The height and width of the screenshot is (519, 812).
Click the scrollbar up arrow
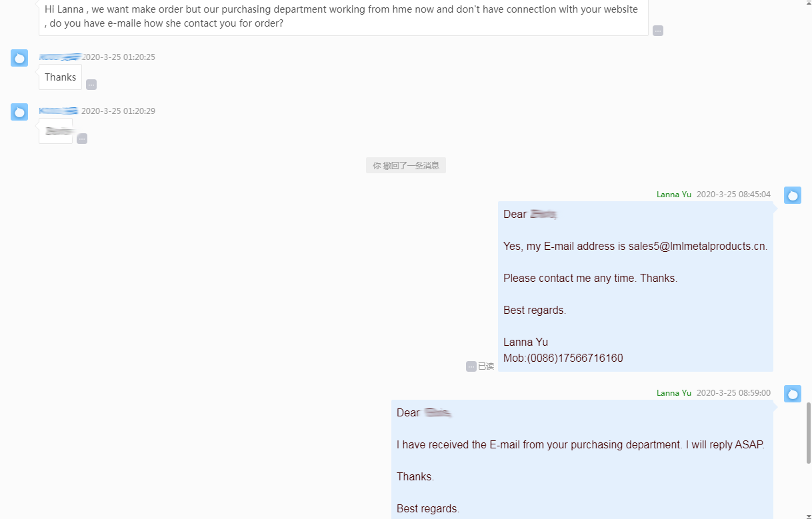[809, 3]
